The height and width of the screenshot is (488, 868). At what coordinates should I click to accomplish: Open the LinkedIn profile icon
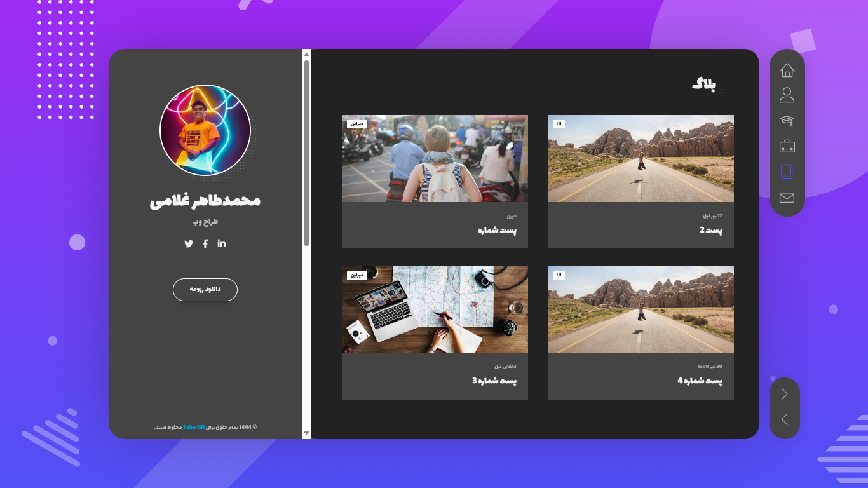tap(221, 243)
